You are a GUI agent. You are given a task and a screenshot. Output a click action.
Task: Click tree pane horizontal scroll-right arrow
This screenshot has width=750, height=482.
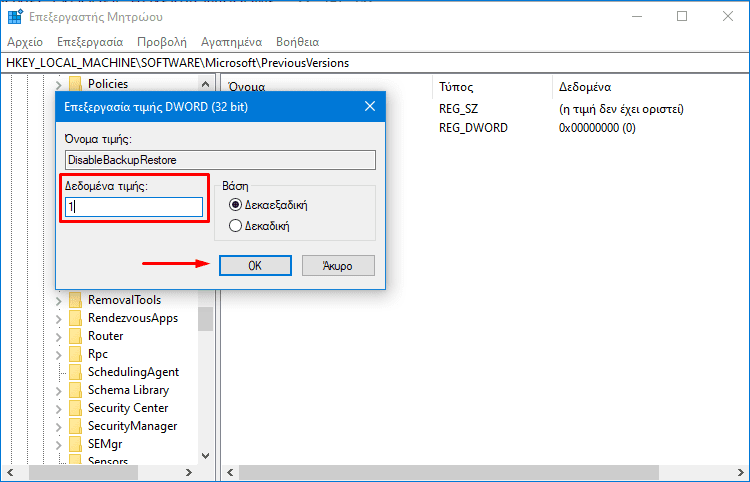(x=189, y=472)
